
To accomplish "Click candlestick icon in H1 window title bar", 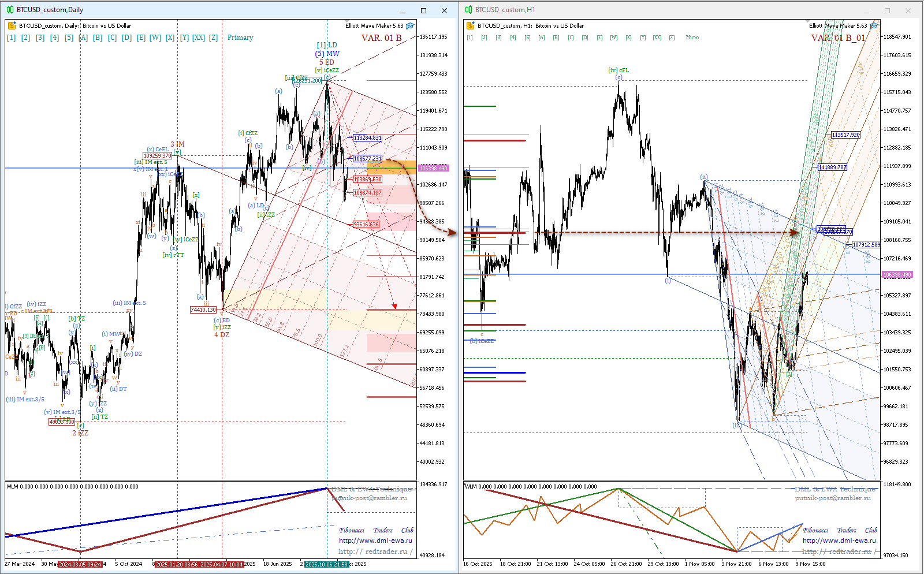I will pos(468,10).
